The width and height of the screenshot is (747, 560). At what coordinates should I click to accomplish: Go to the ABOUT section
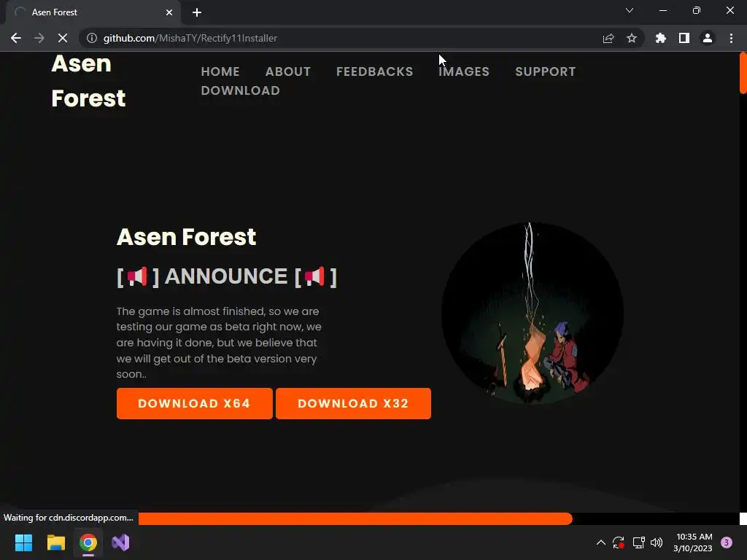[x=288, y=71]
